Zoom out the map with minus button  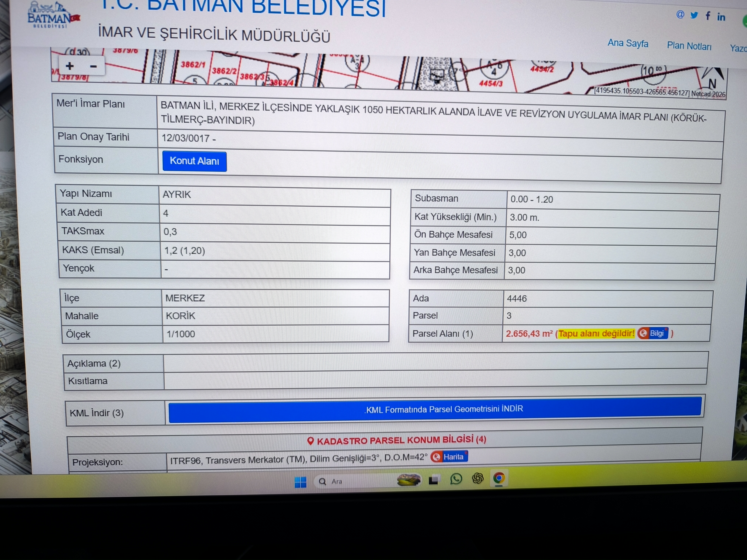tap(94, 66)
